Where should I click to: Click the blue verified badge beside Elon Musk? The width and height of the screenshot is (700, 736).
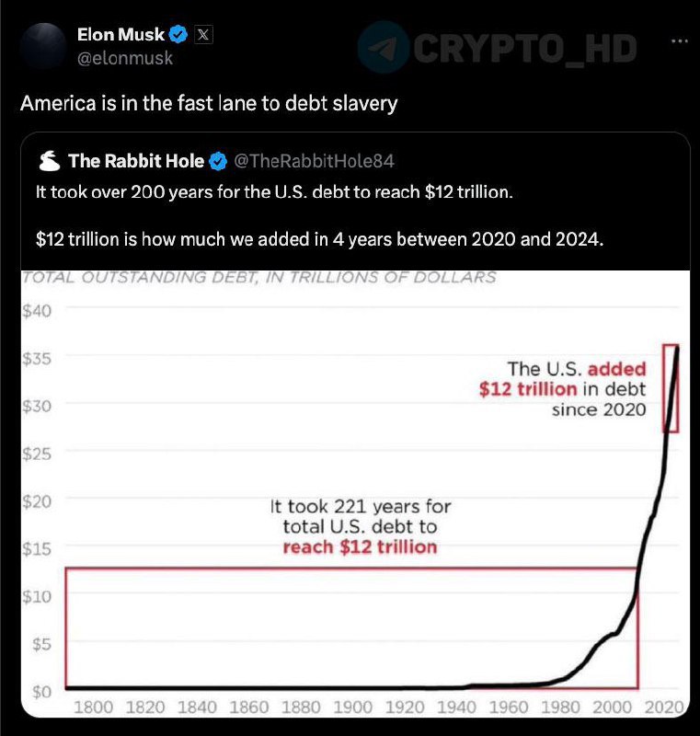coord(178,35)
